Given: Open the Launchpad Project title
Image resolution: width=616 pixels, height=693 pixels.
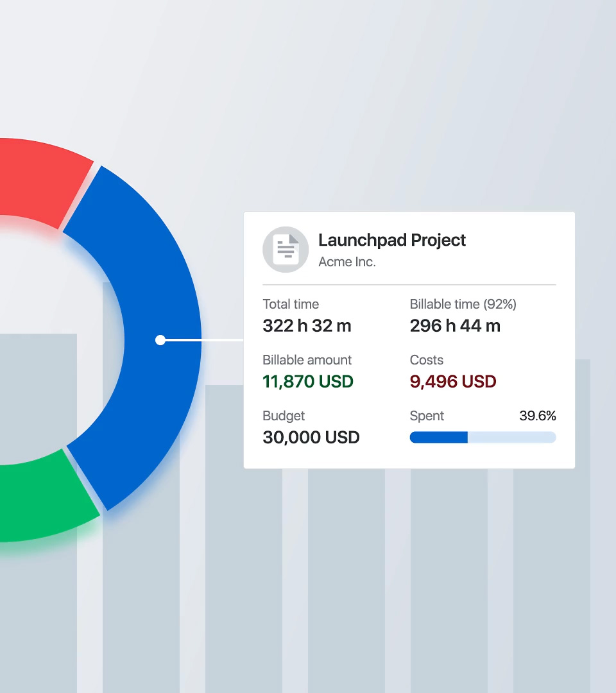Looking at the screenshot, I should 392,240.
